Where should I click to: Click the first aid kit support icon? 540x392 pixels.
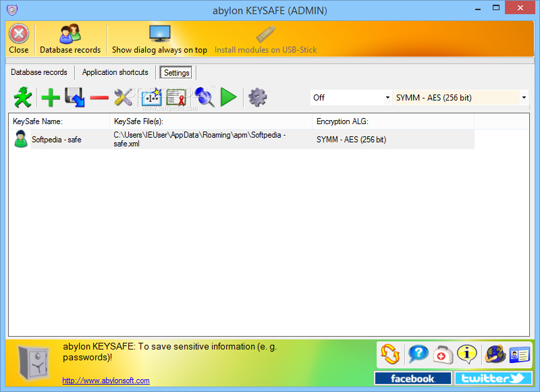pos(443,355)
